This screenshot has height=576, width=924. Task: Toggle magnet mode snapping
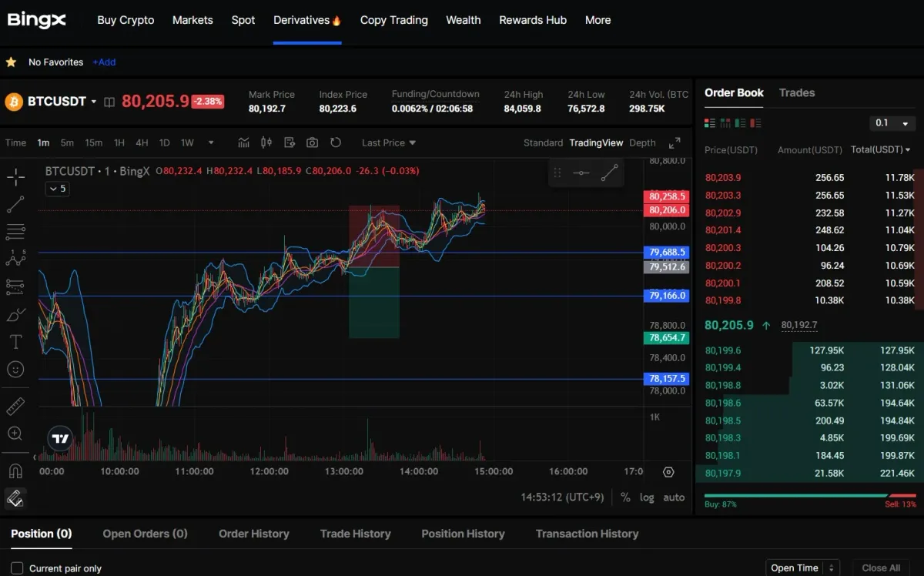coord(15,471)
